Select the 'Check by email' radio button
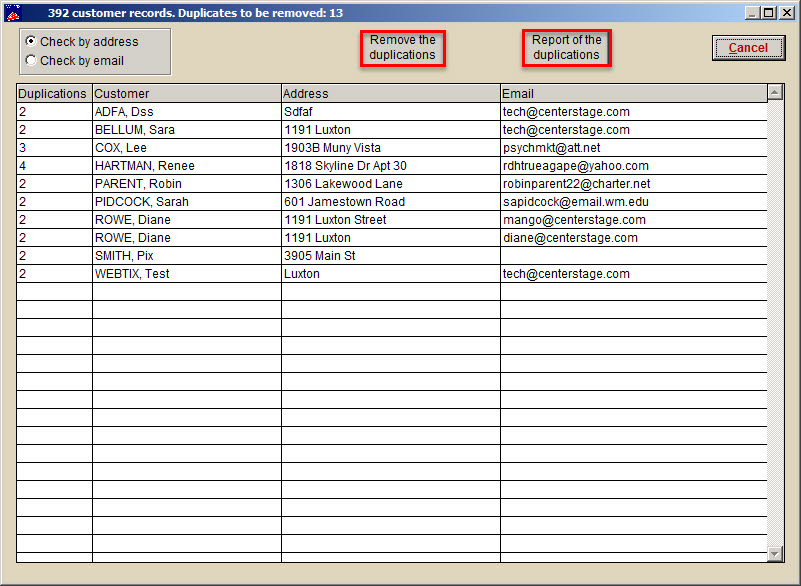Image resolution: width=801 pixels, height=586 pixels. coord(30,59)
